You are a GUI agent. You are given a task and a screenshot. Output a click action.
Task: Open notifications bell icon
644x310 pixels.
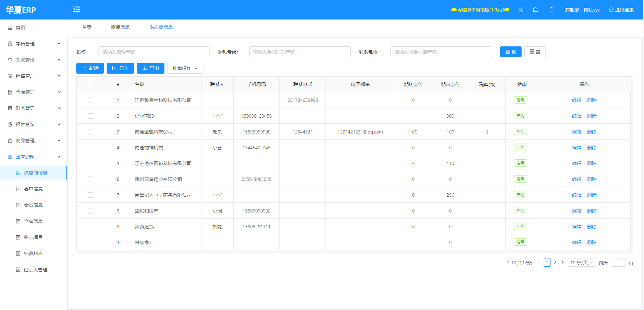tap(552, 10)
